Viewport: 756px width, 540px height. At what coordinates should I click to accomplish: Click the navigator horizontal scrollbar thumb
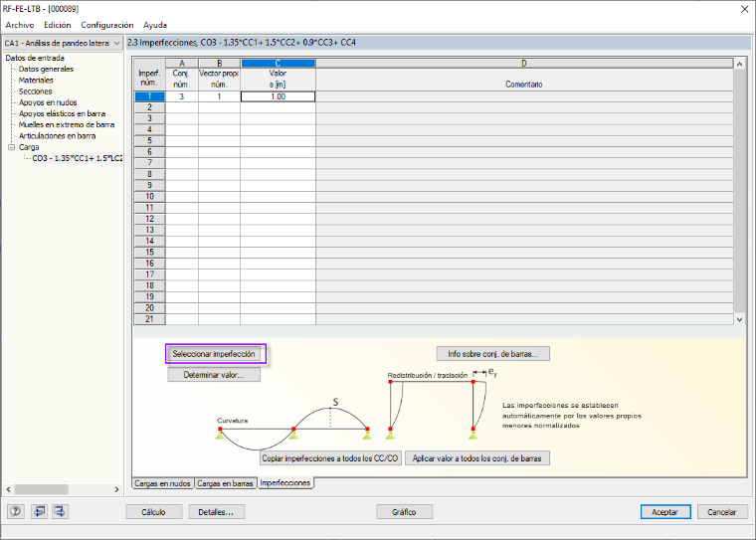tap(41, 489)
